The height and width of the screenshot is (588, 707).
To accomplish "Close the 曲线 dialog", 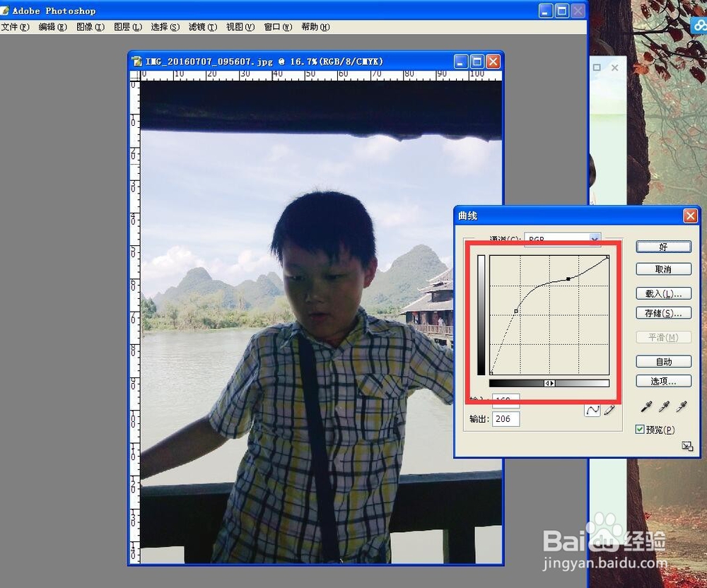I will coord(690,216).
